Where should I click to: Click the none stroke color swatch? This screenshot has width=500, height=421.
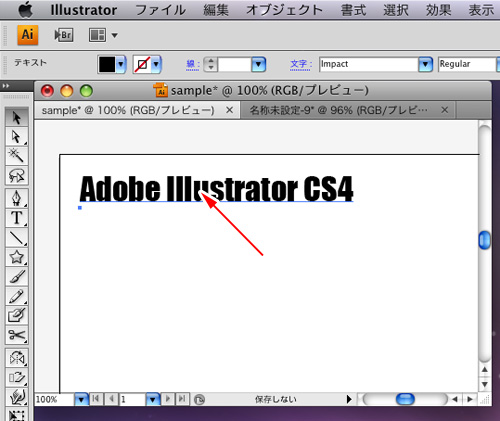(x=142, y=64)
